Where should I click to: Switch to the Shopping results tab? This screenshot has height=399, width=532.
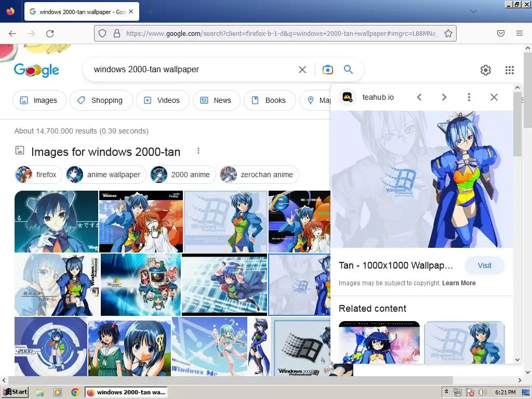click(x=101, y=100)
